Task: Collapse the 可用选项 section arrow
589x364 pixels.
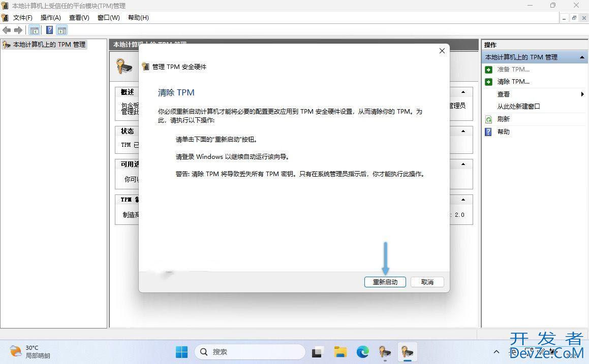Action: 463,164
